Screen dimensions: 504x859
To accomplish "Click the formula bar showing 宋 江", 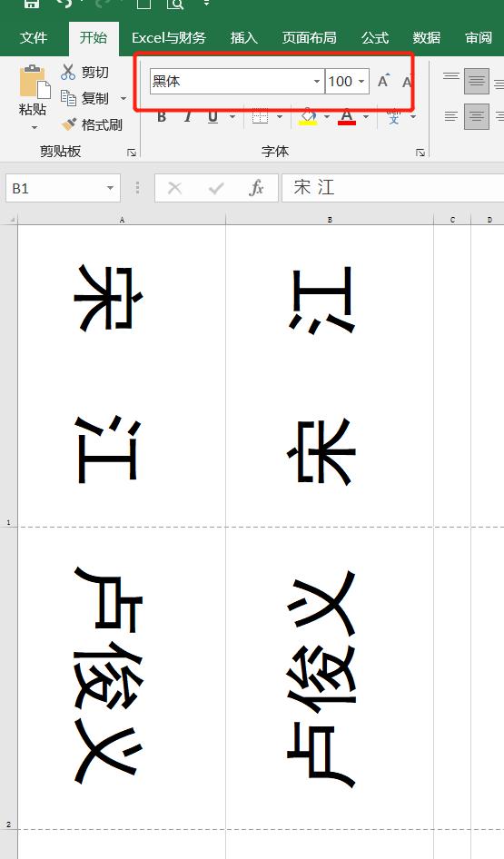I will pyautogui.click(x=393, y=188).
